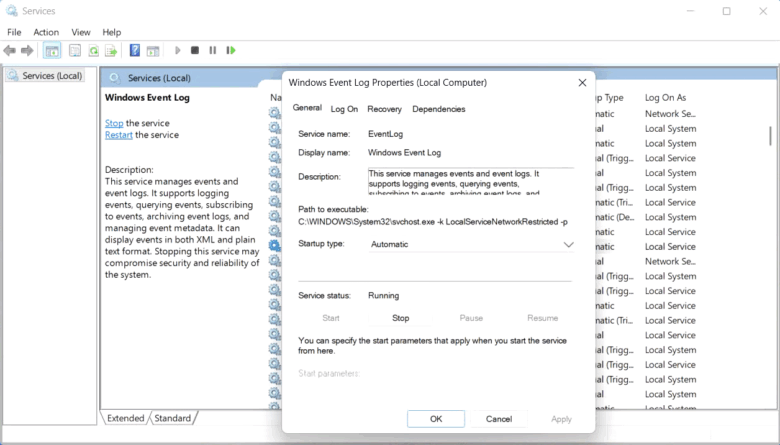Viewport: 780px width, 445px height.
Task: Click OK in the properties dialog
Action: [436, 419]
